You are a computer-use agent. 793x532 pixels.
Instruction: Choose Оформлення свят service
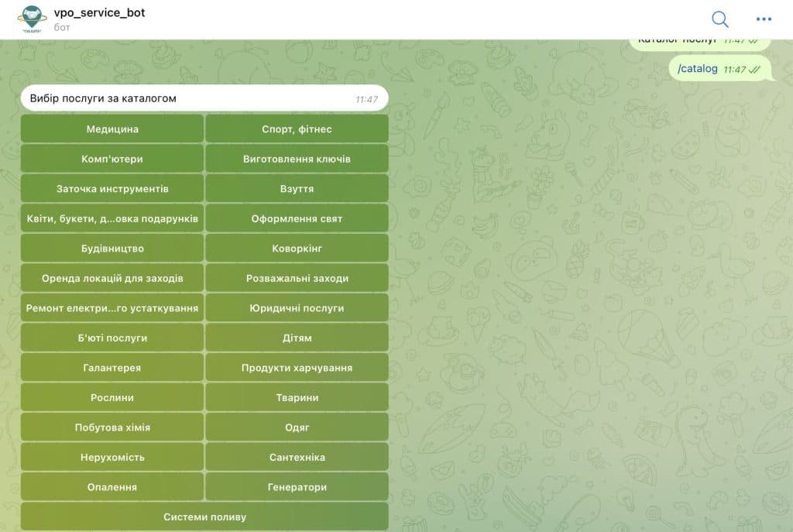[297, 218]
